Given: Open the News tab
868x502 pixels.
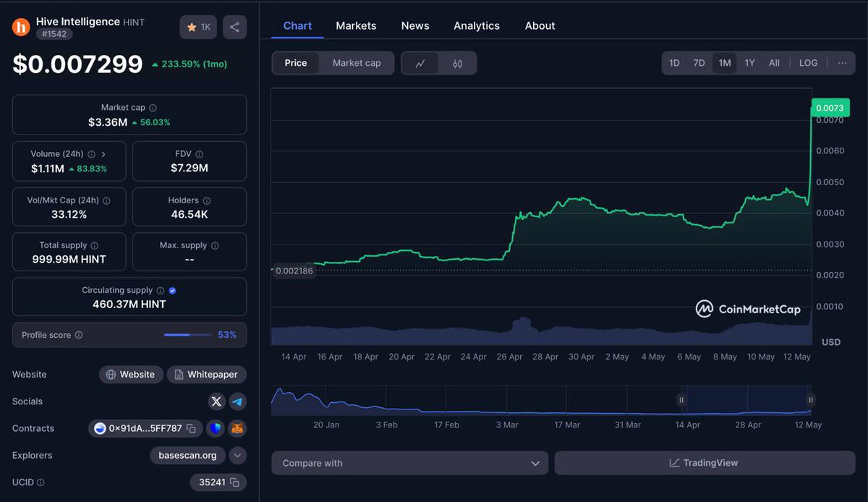Looking at the screenshot, I should tap(414, 25).
